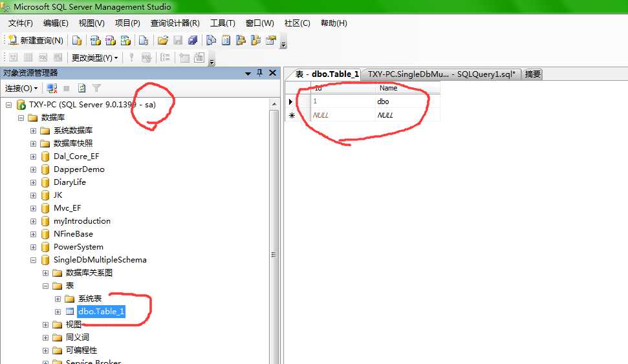Screen dimensions: 628x364
Task: Click the Template Explorer toolbar icon
Action: click(x=255, y=41)
